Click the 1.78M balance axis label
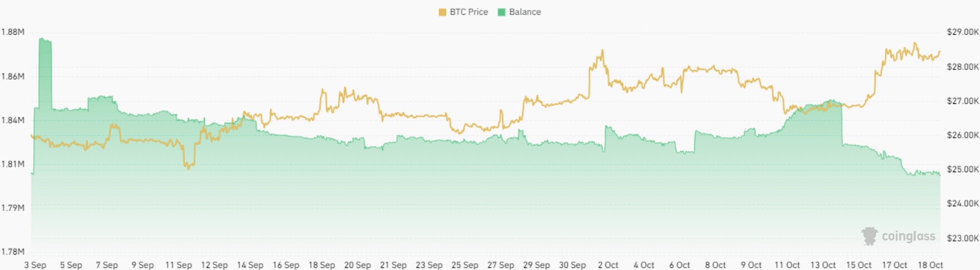Screen dimensions: 980x270 coord(12,252)
